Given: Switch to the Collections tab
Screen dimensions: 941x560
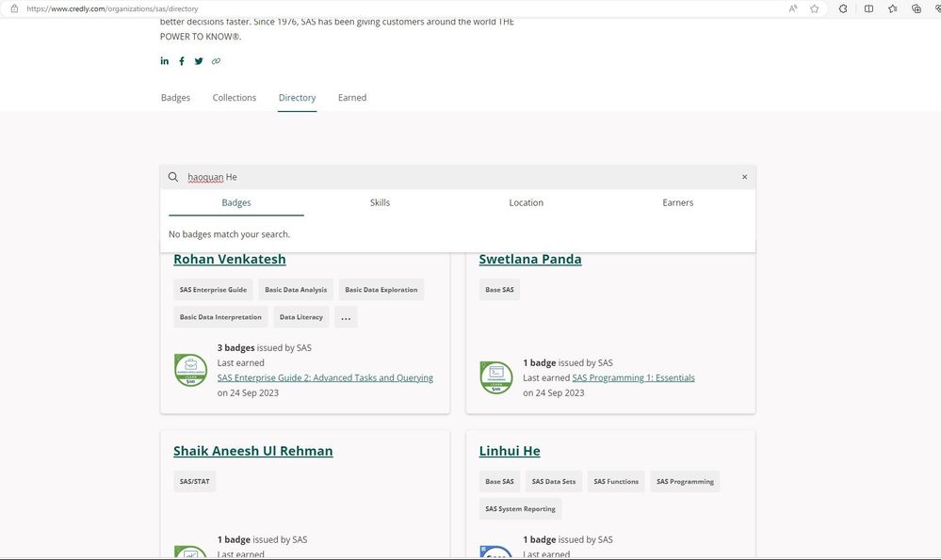Looking at the screenshot, I should [x=235, y=98].
